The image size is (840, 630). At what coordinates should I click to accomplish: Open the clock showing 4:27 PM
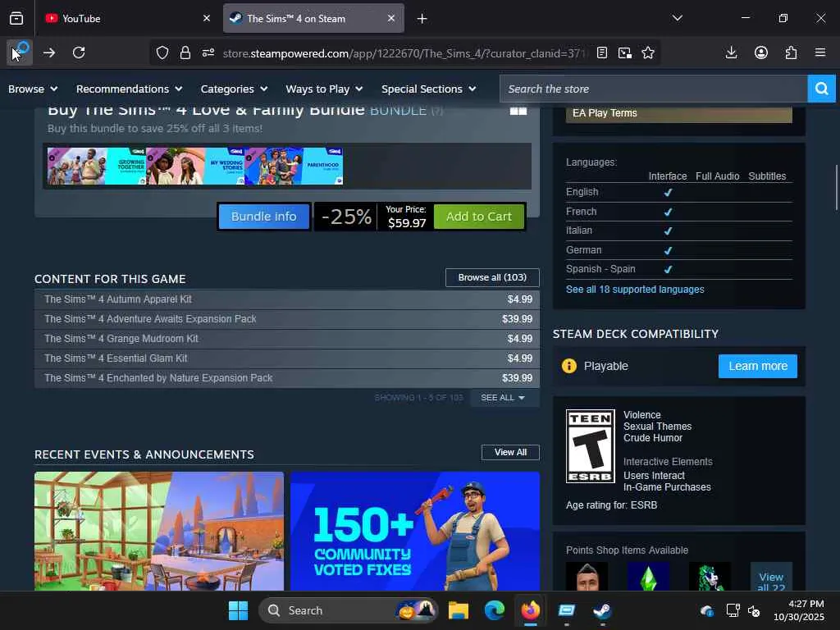point(799,610)
